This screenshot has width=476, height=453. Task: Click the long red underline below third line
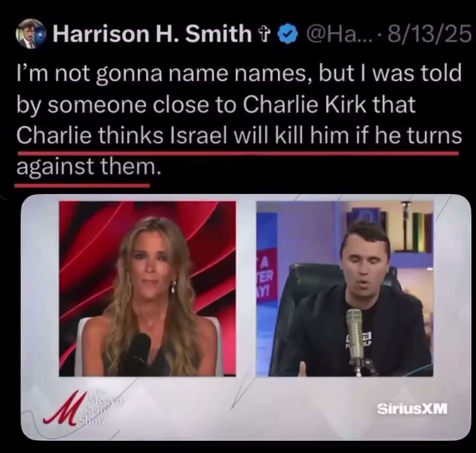coord(237,154)
